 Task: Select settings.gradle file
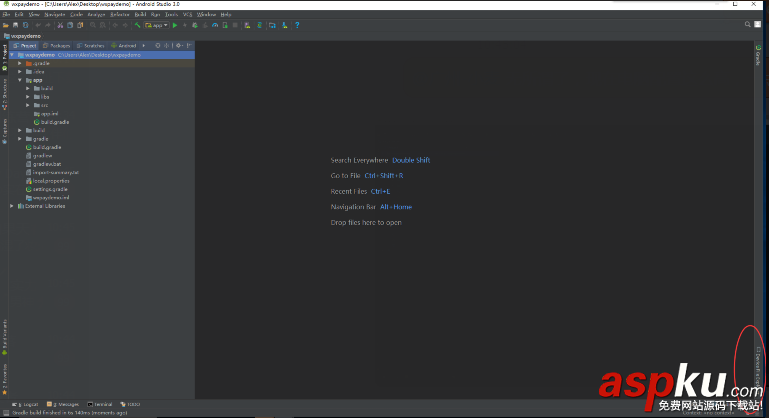pyautogui.click(x=47, y=189)
